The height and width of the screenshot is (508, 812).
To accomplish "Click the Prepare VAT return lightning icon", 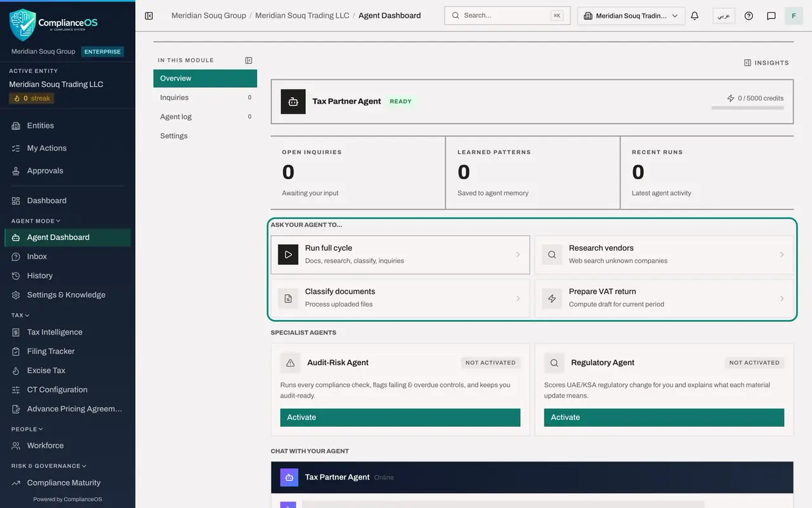I will click(x=552, y=298).
